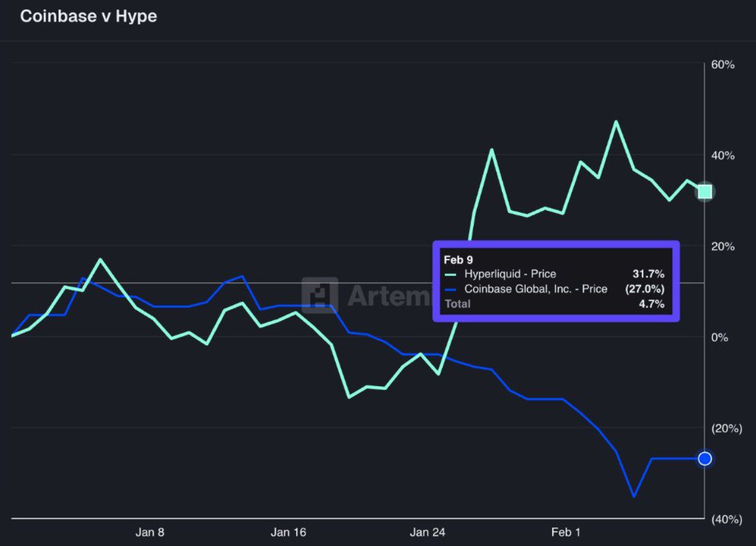
Task: Click the 60% y-axis label
Action: pos(723,65)
